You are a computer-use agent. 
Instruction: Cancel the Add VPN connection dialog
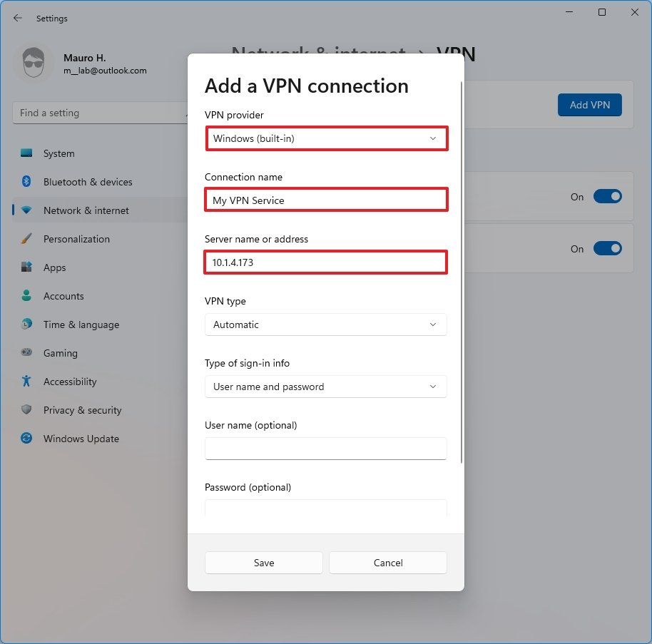[x=387, y=563]
